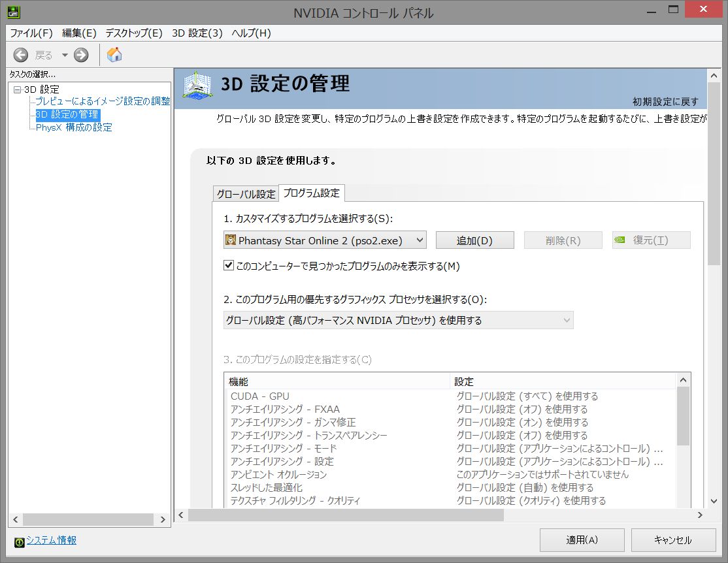Click グローバル設定 (自動) を使用する value

point(525,487)
